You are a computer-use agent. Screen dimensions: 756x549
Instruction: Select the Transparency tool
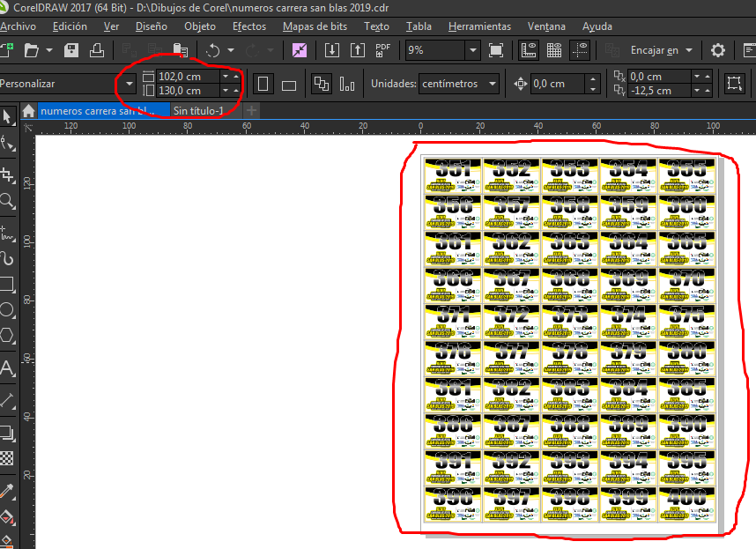pos(7,458)
